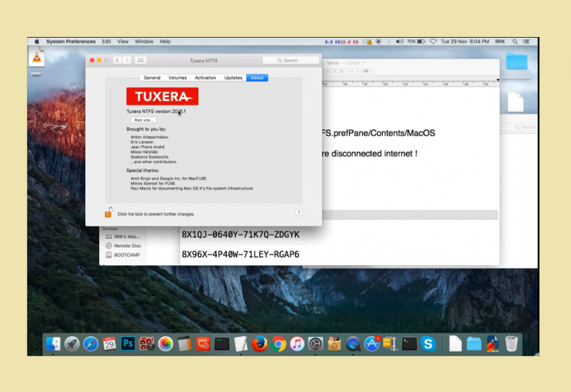Screen dimensions: 571x392
Task: Go forward in System Preferences
Action: [127, 60]
